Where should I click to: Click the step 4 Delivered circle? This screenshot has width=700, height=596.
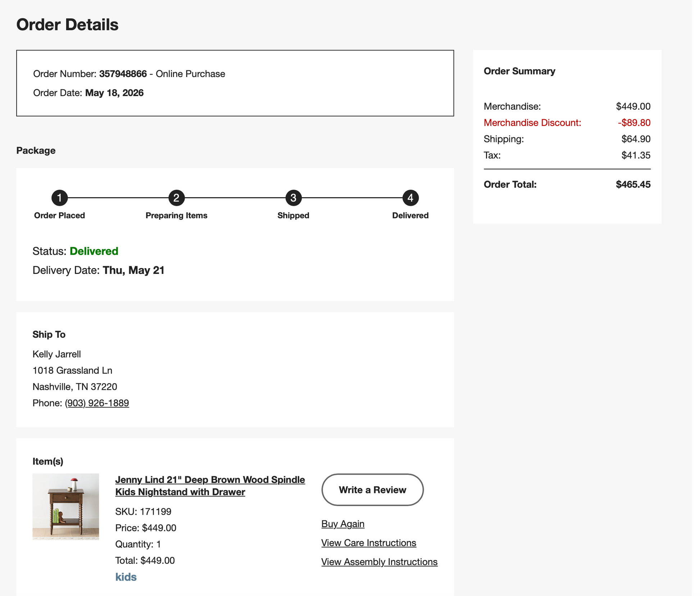[410, 198]
